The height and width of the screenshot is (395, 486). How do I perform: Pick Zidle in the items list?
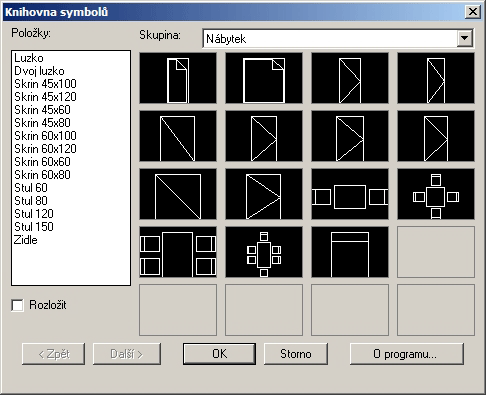pos(26,240)
